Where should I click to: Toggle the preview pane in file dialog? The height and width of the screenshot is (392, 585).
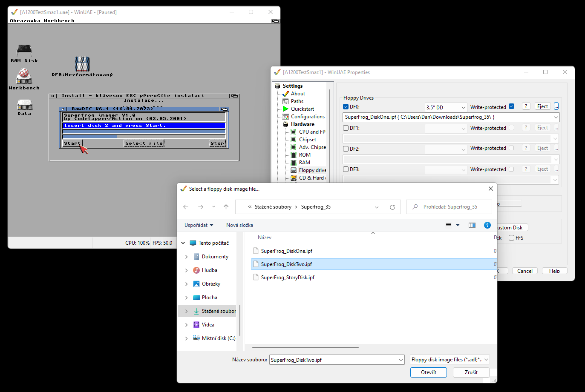(472, 225)
